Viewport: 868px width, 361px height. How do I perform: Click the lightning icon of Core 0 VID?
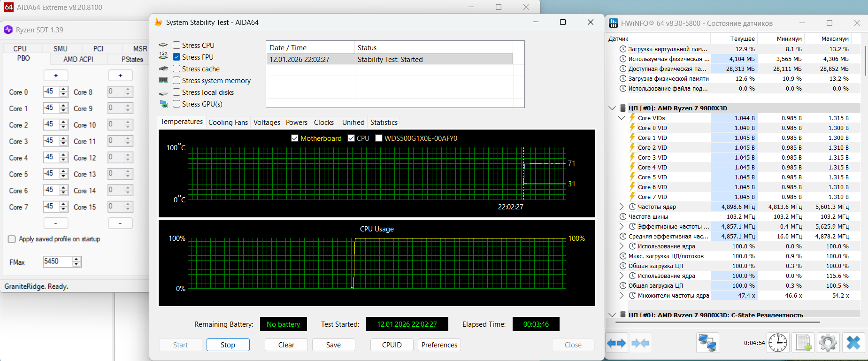coord(632,128)
